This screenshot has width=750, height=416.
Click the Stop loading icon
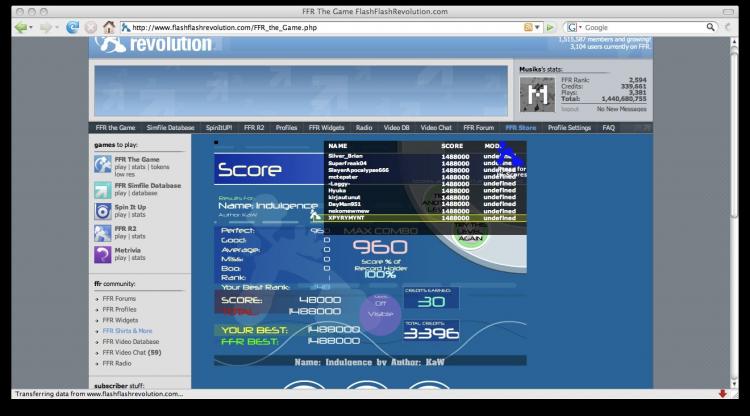click(x=91, y=27)
